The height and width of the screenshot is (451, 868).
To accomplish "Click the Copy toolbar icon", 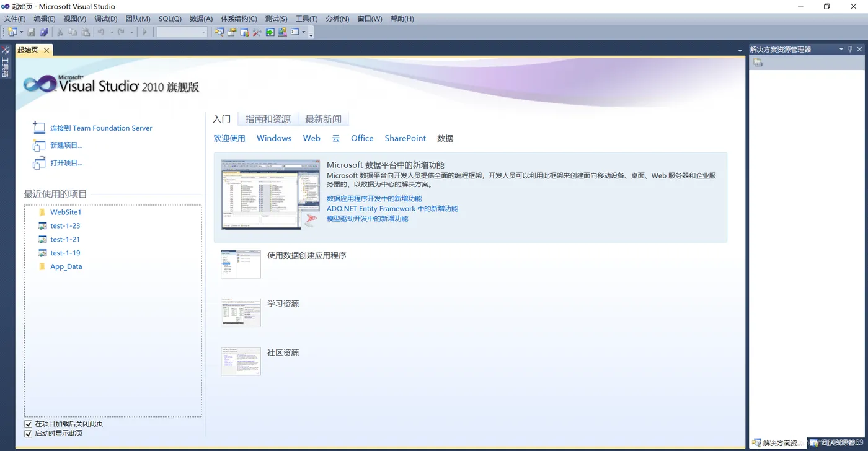I will click(73, 32).
